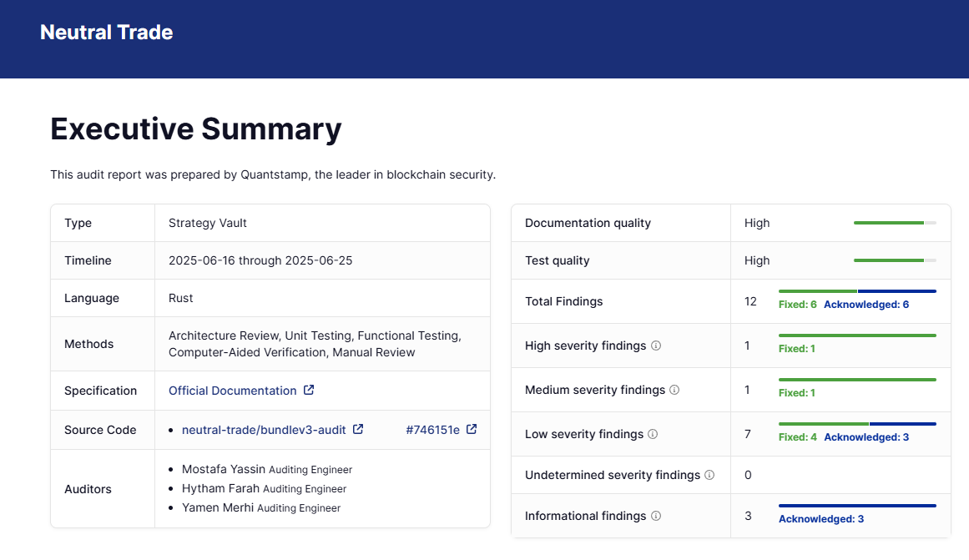Viewport: 969px width, 560px height.
Task: Click 'Fixed: 6' in Total Findings
Action: (797, 305)
